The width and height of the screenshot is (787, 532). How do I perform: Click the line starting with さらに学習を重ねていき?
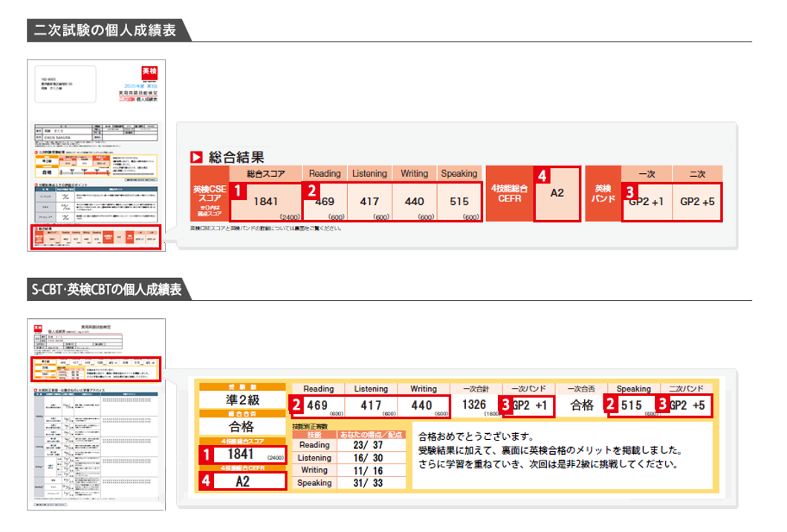tap(548, 464)
